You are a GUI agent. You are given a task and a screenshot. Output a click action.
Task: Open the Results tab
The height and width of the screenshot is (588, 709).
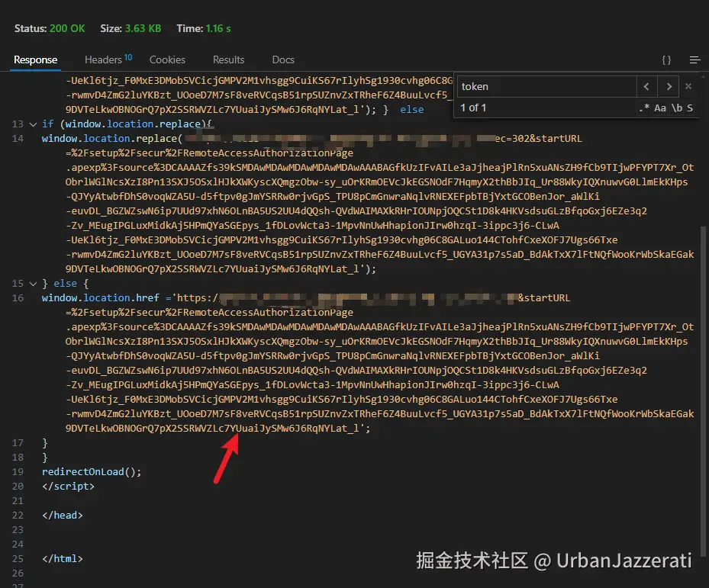pyautogui.click(x=228, y=59)
